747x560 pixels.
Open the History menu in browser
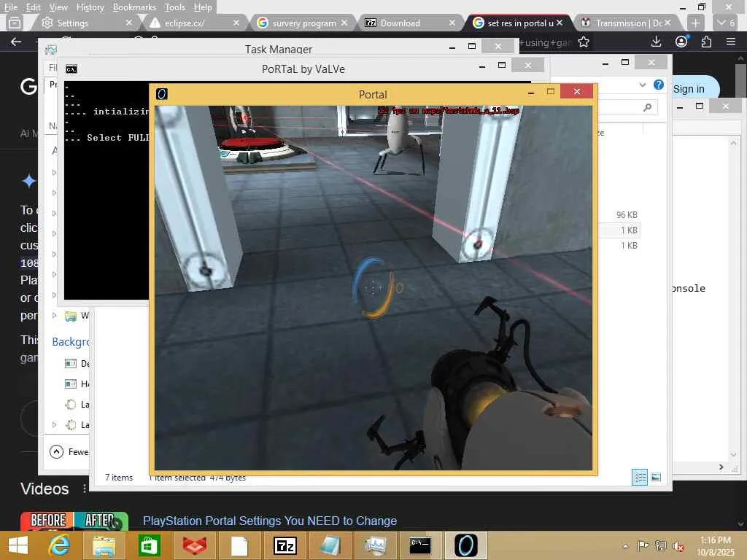90,7
